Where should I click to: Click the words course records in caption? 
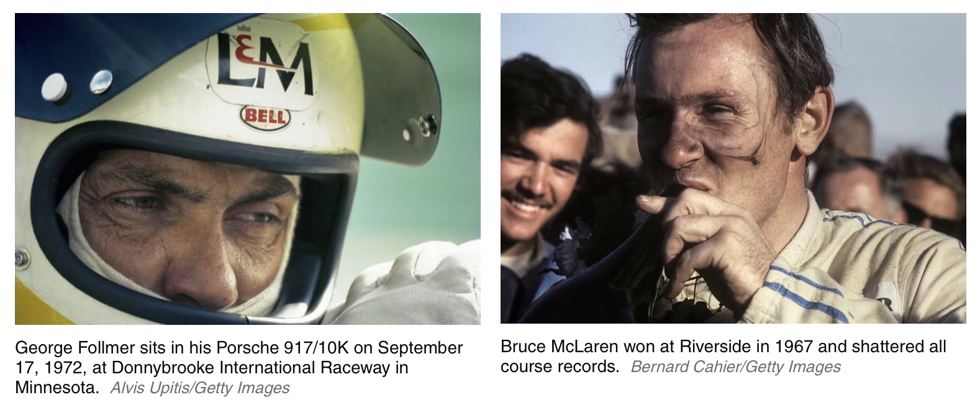pyautogui.click(x=560, y=366)
